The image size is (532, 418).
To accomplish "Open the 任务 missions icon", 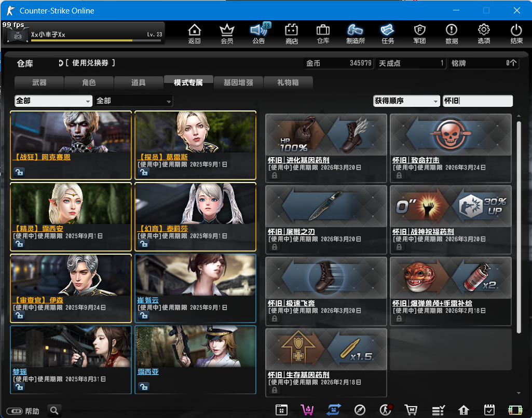I will [388, 34].
